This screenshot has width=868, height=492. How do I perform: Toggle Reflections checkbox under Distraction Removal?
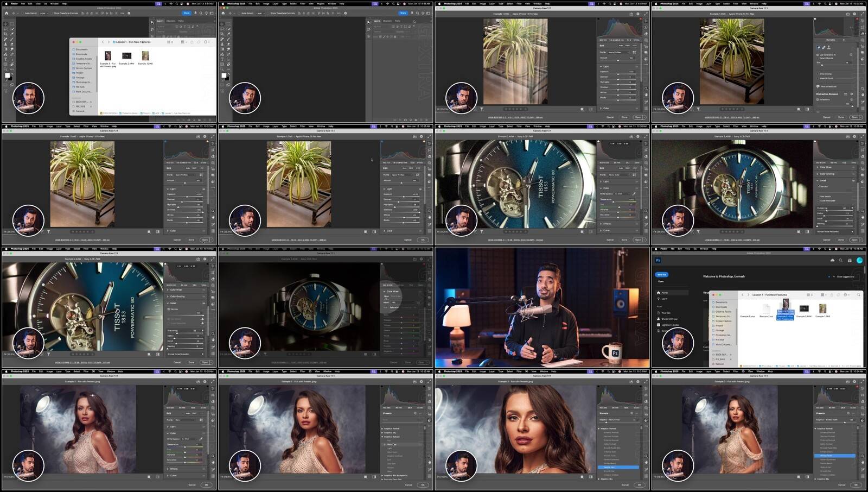[818, 99]
